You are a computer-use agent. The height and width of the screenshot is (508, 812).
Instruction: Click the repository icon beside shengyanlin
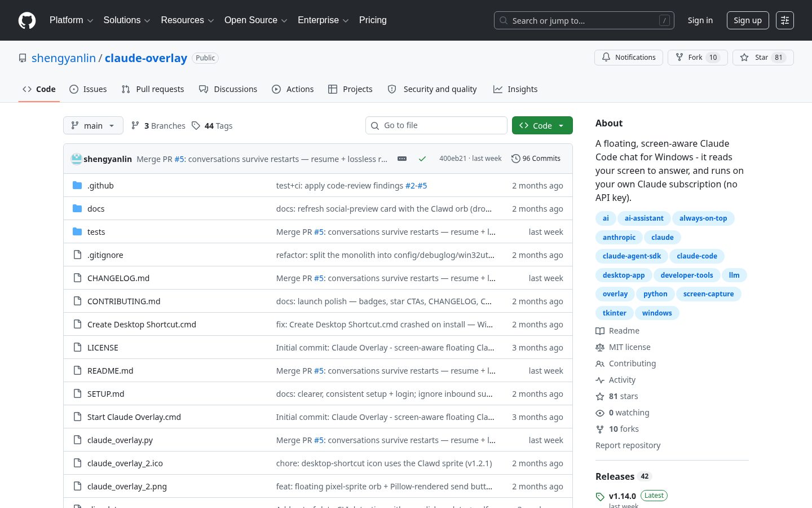[x=23, y=58]
